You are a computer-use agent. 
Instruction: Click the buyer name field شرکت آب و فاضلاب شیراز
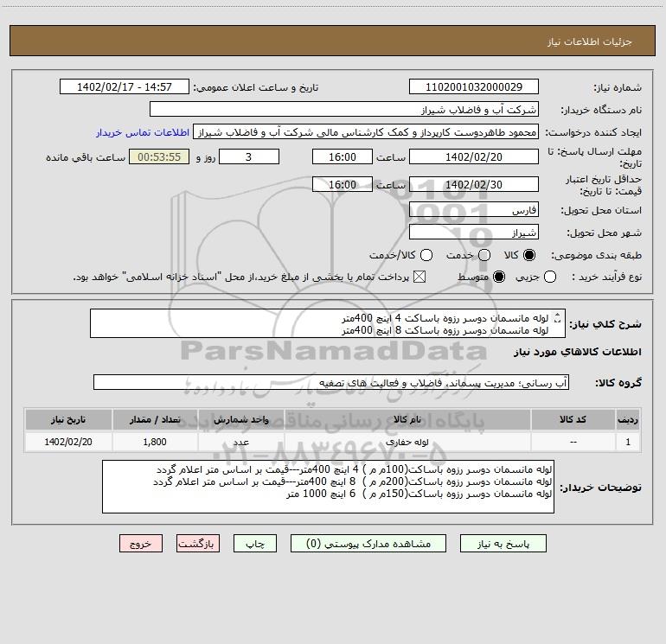[x=344, y=110]
